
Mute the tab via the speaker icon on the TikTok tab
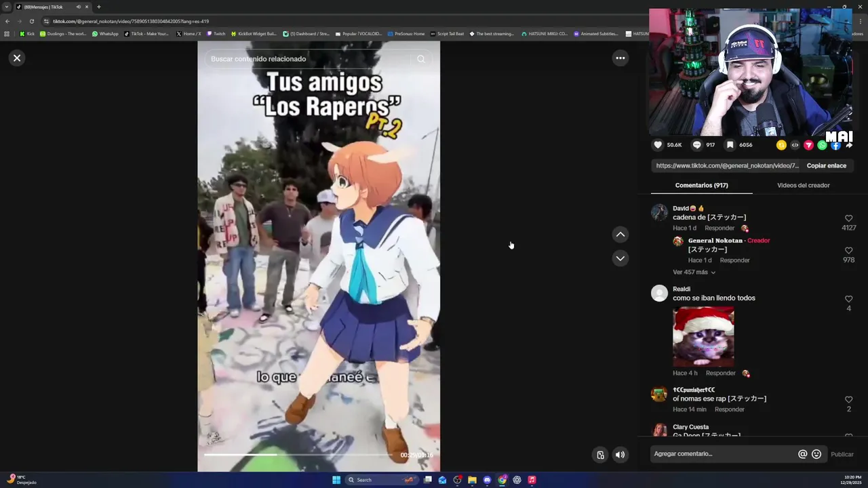point(79,7)
